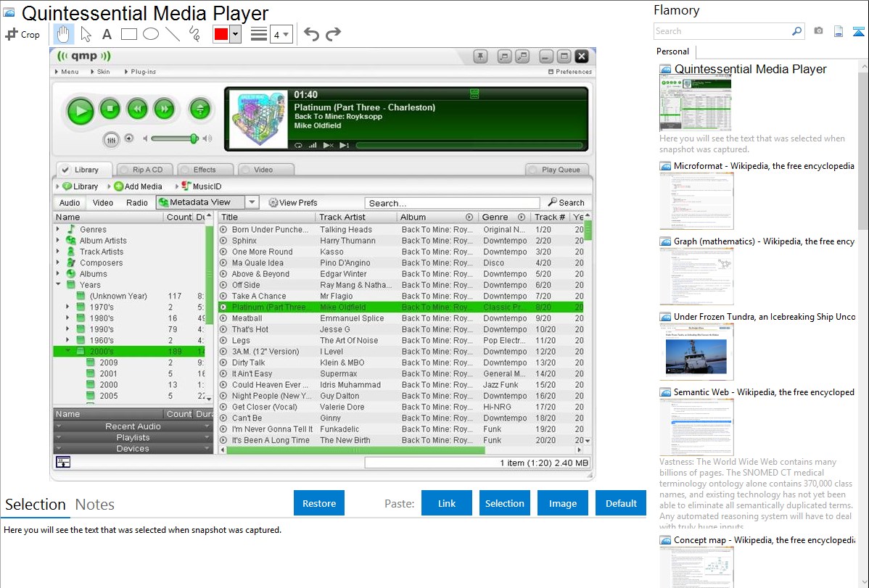Switch to the Notes tab

pyautogui.click(x=95, y=505)
